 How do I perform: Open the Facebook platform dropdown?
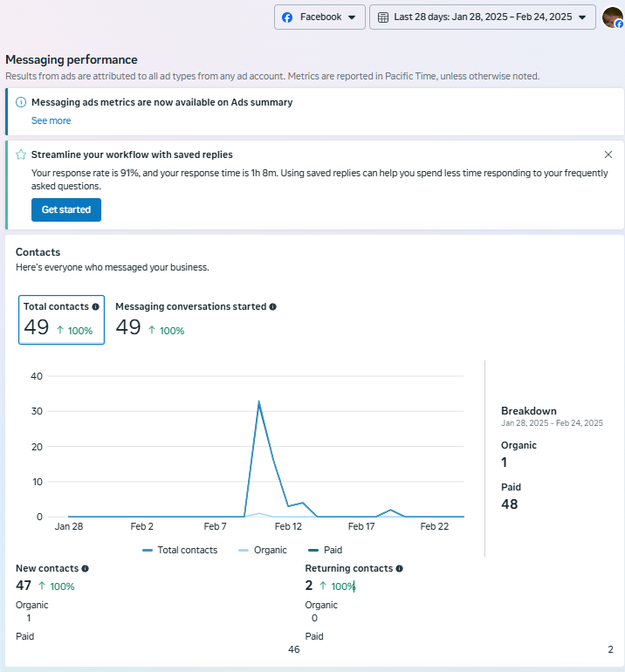pos(319,17)
